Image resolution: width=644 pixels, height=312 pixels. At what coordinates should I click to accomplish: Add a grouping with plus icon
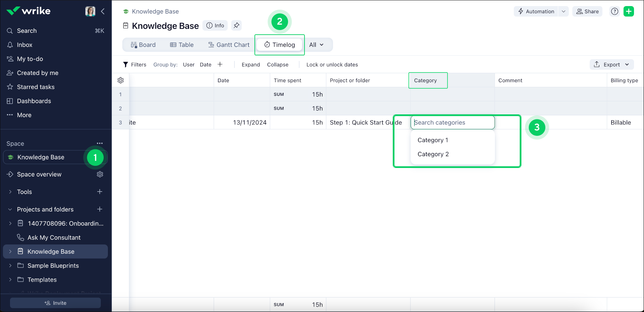click(x=220, y=65)
